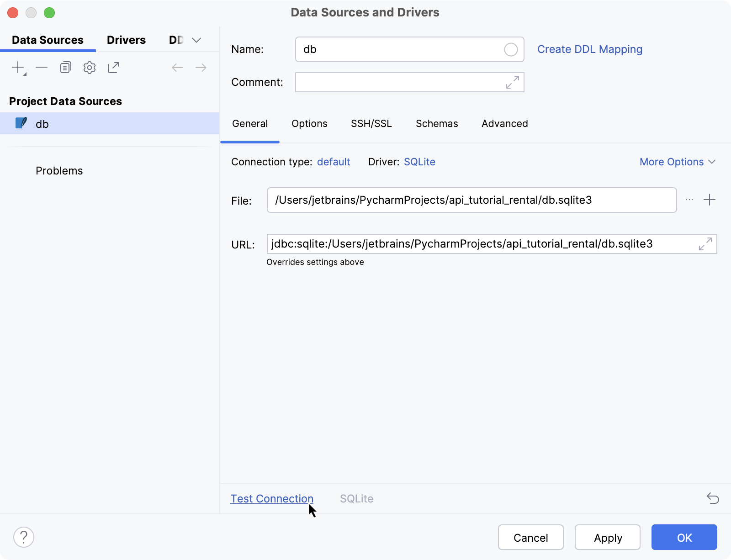Expand the URL field editor
Screen dimensions: 731x560
pos(705,244)
